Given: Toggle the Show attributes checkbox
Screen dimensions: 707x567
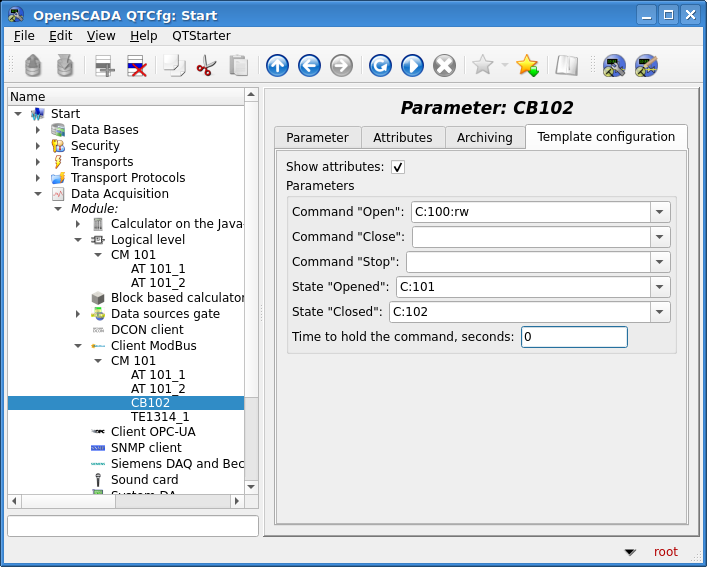Looking at the screenshot, I should click(398, 167).
